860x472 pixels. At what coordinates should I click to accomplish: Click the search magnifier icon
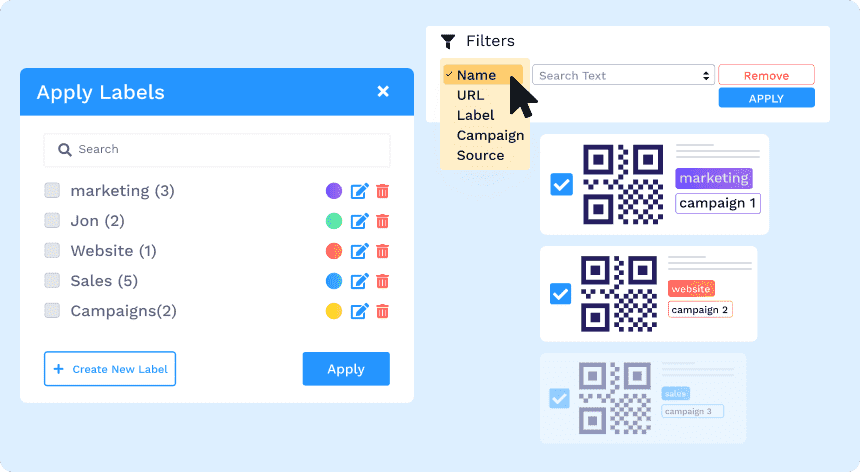pos(65,150)
